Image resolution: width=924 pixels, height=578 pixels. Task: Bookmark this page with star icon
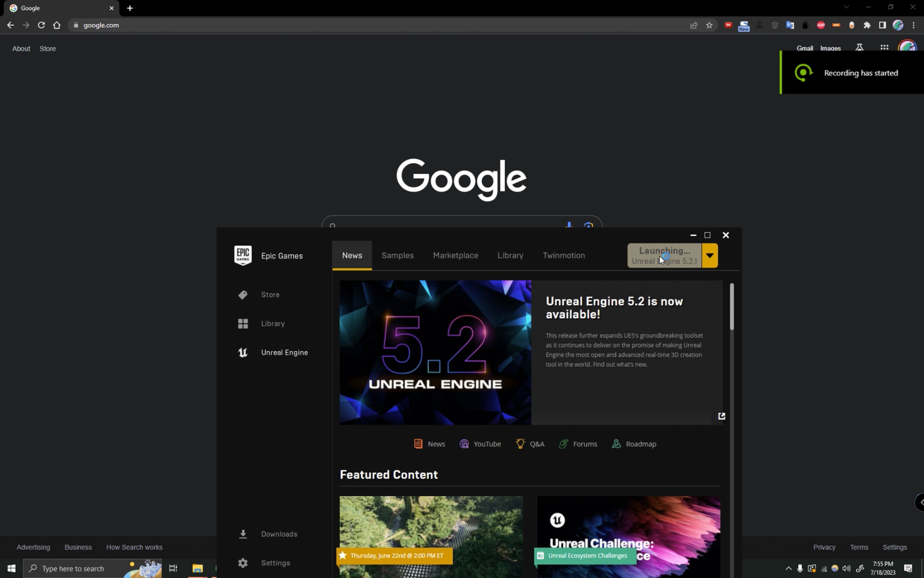coord(709,25)
